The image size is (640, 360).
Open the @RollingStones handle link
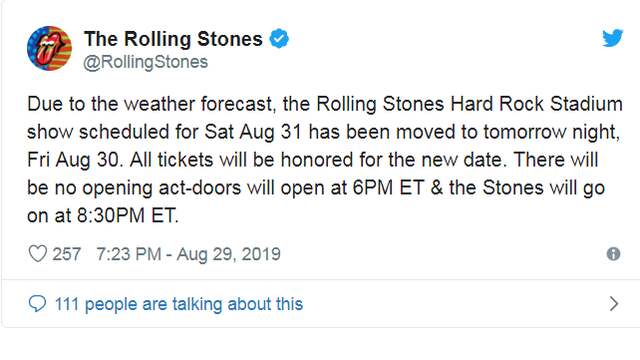click(146, 62)
